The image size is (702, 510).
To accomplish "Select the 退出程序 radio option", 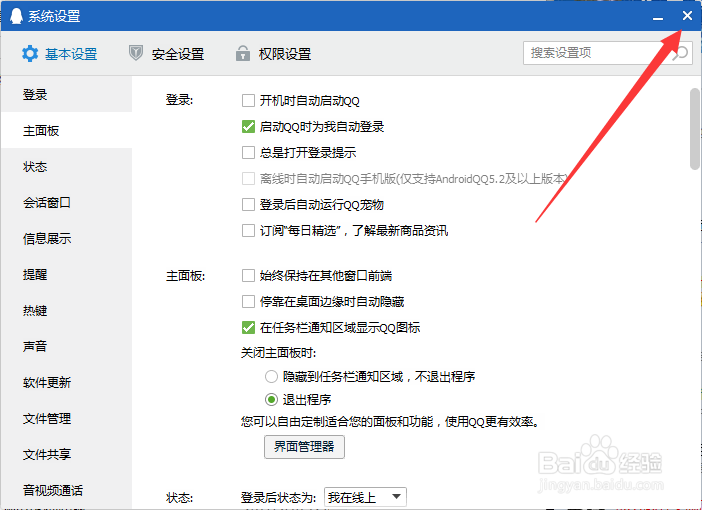I will (x=271, y=399).
